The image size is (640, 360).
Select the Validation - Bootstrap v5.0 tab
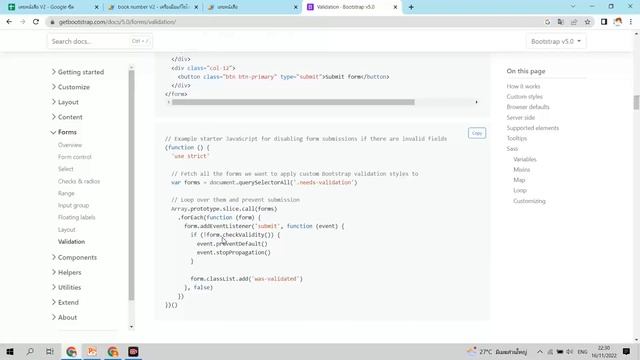coord(351,7)
